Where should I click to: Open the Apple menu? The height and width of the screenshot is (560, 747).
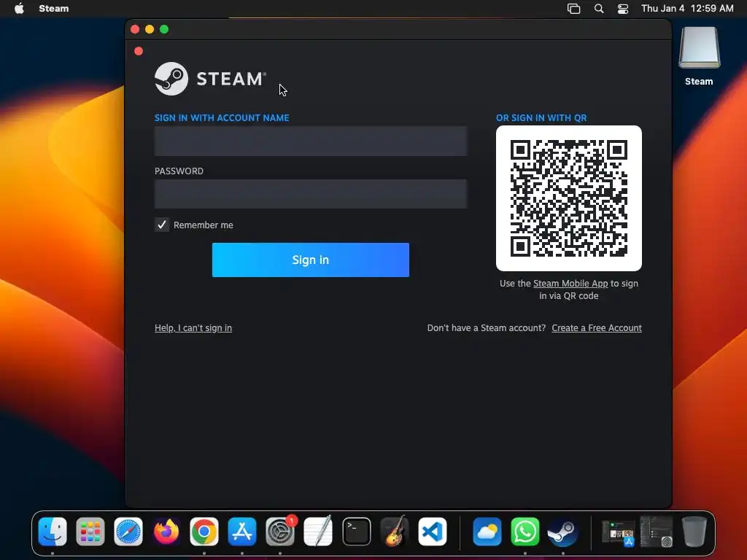(x=19, y=8)
